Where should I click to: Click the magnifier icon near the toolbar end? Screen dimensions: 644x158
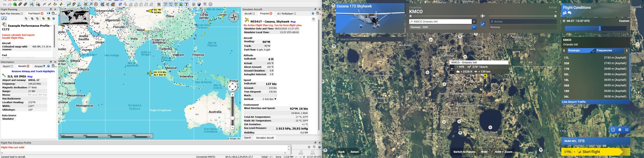coord(205,4)
